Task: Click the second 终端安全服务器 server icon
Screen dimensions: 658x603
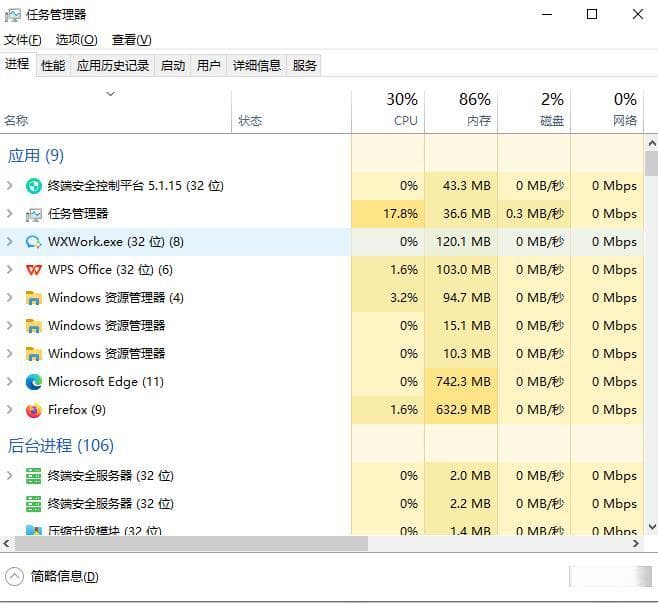Action: (x=34, y=504)
